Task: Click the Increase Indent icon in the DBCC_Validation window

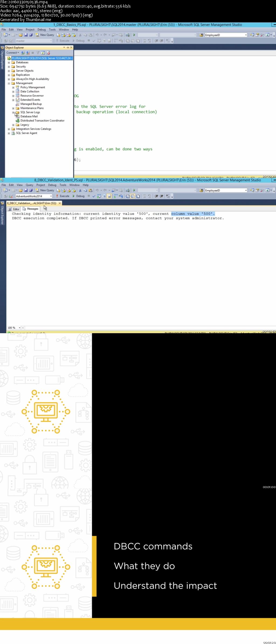Action: click(x=161, y=196)
